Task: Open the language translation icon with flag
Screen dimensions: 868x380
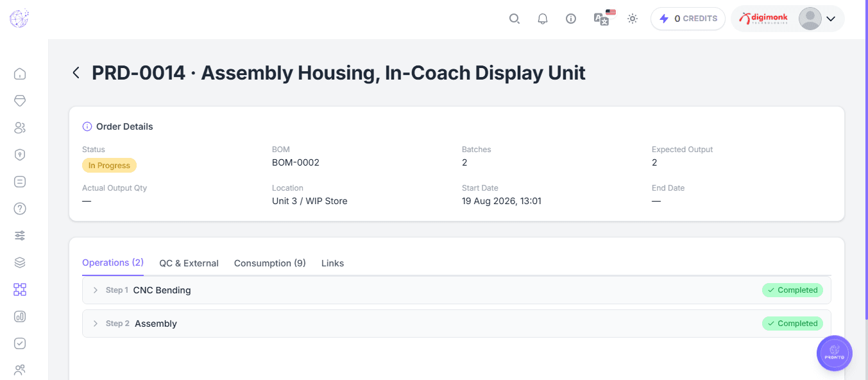Action: (604, 18)
